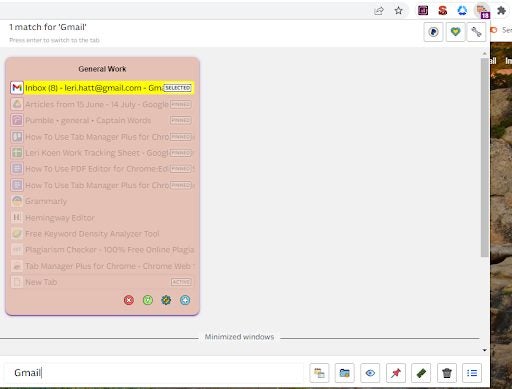Toggle the eye visibility icon
Image resolution: width=512 pixels, height=389 pixels.
click(370, 373)
